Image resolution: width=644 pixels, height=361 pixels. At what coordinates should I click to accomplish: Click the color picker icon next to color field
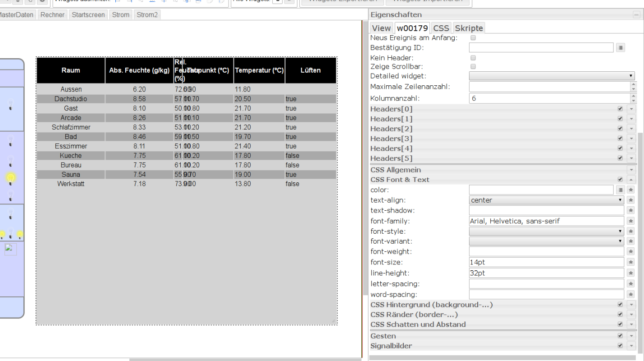click(621, 190)
